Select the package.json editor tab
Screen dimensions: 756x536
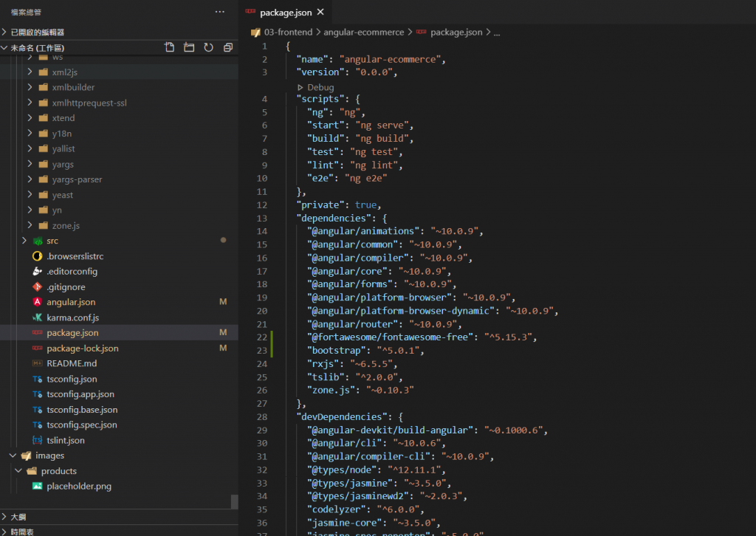point(286,12)
